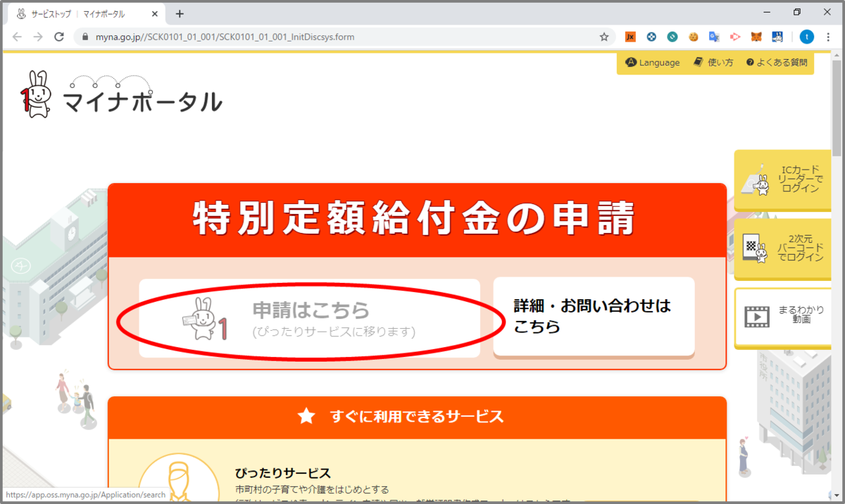
Task: Click the scrollbar up arrow
Action: [837, 55]
